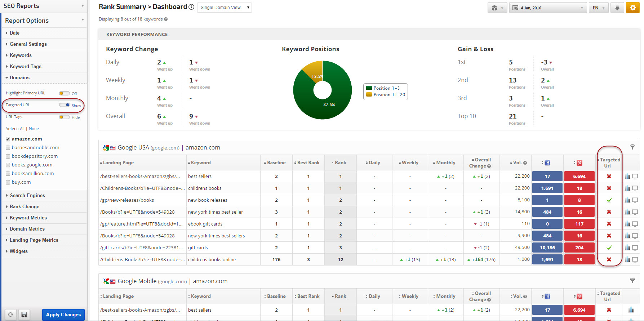Click the green Position 1-3 legend swatch
The height and width of the screenshot is (321, 644).
click(x=369, y=88)
